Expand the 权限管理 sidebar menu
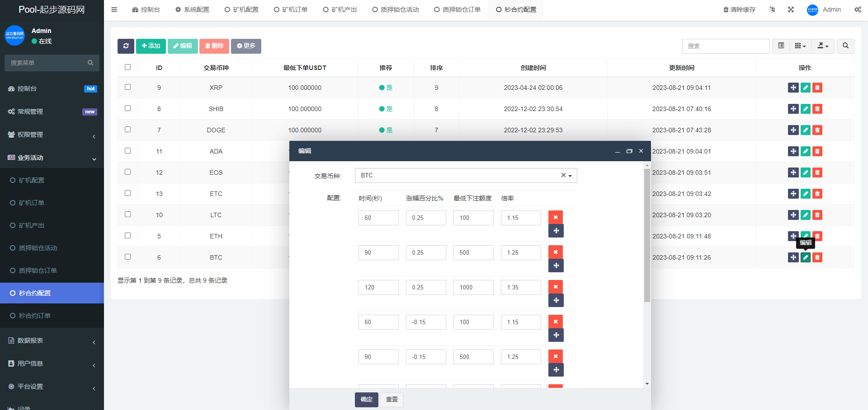Screen dimensions: 868x410 pyautogui.click(x=52, y=135)
